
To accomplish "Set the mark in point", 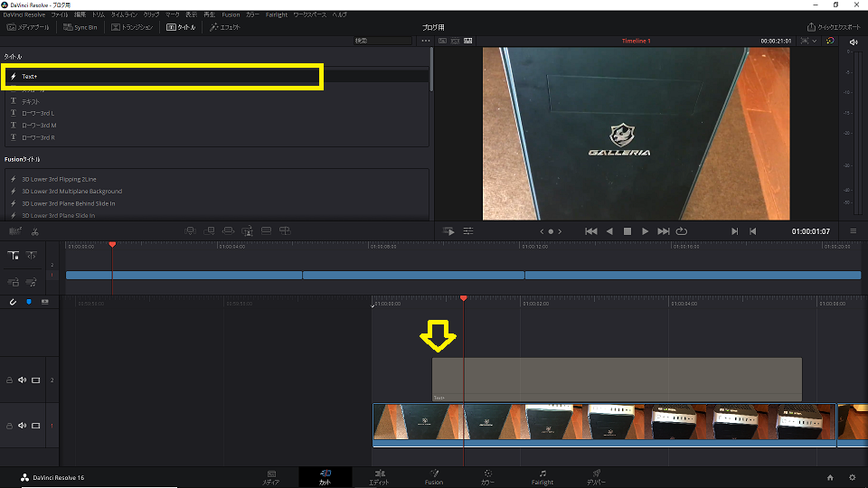I will coord(734,231).
